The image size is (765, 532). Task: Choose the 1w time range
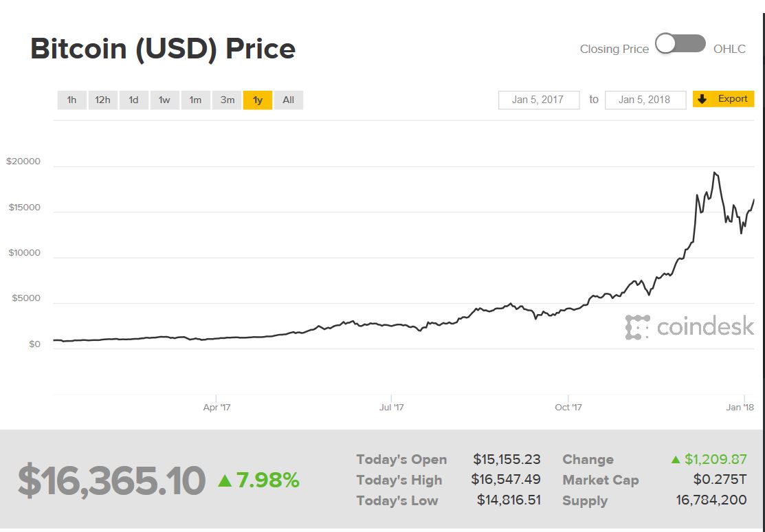(164, 100)
